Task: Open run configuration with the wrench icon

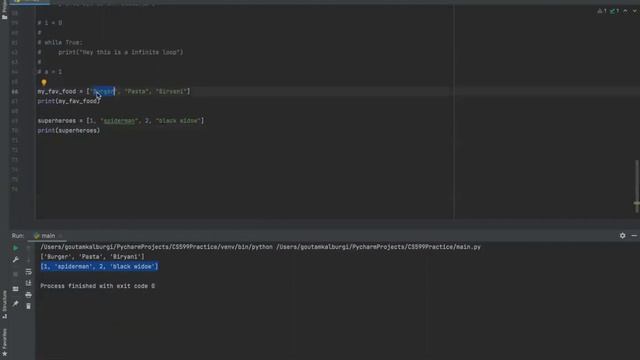Action: (x=16, y=260)
